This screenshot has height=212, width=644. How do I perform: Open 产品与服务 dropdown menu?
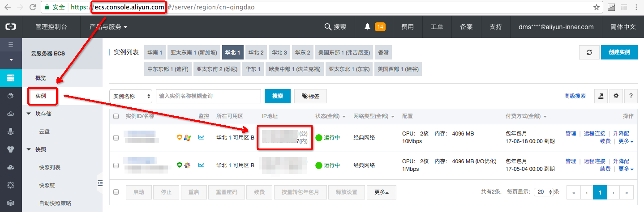pos(108,27)
